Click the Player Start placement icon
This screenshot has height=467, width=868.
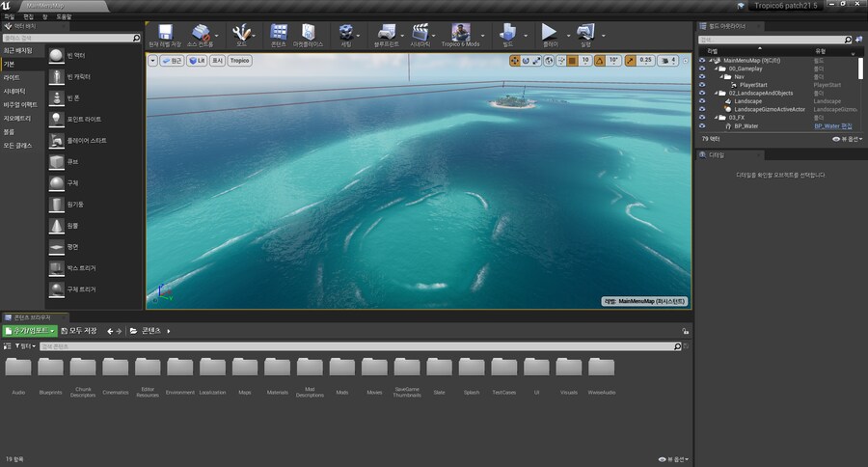coord(57,140)
